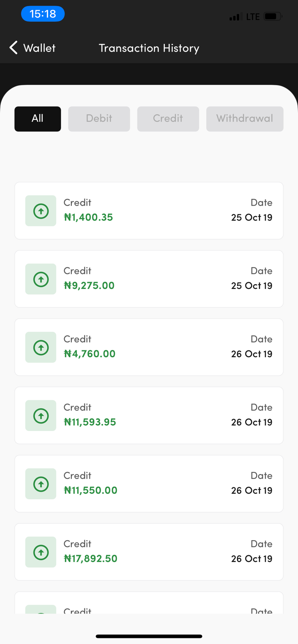Tap credit arrow icon for ₦11,593.95
This screenshot has height=644, width=298.
(x=41, y=416)
